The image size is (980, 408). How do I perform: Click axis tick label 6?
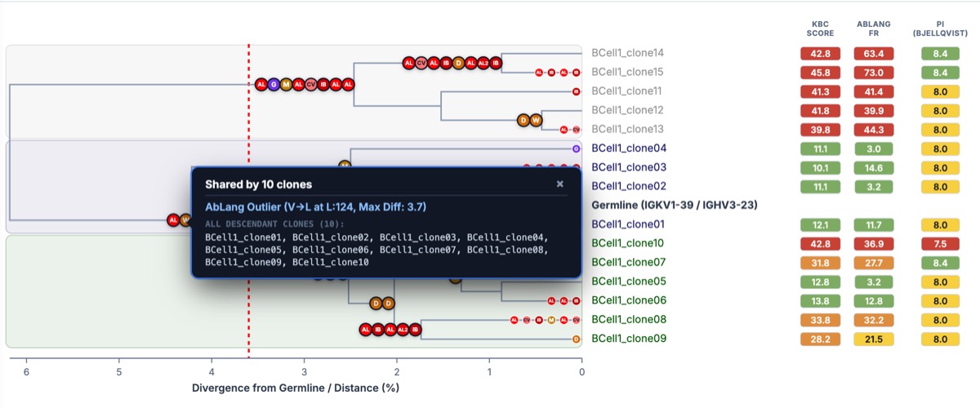[x=26, y=372]
